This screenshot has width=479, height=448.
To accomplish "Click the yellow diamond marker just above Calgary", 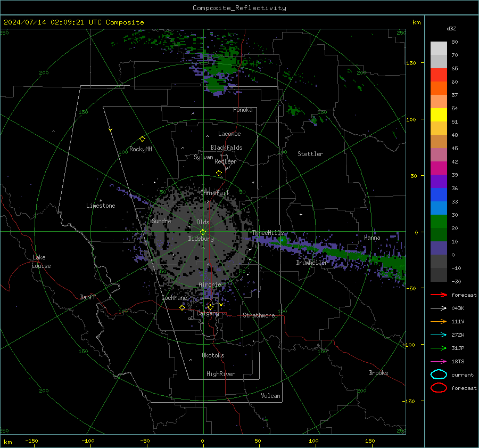I will point(210,307).
